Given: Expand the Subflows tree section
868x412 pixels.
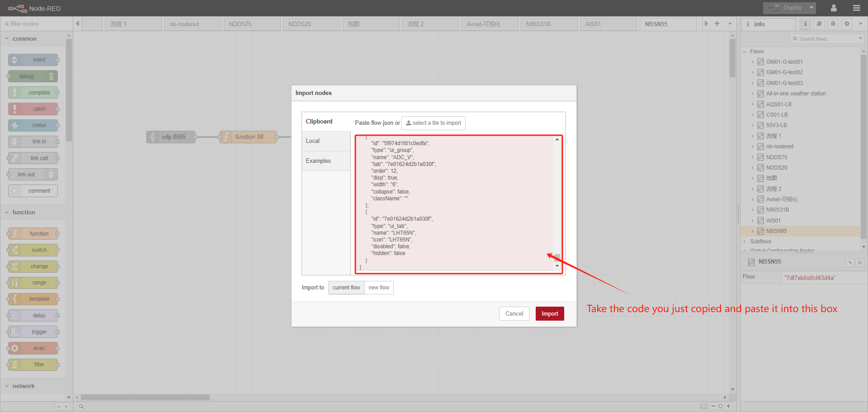Looking at the screenshot, I should tap(745, 242).
